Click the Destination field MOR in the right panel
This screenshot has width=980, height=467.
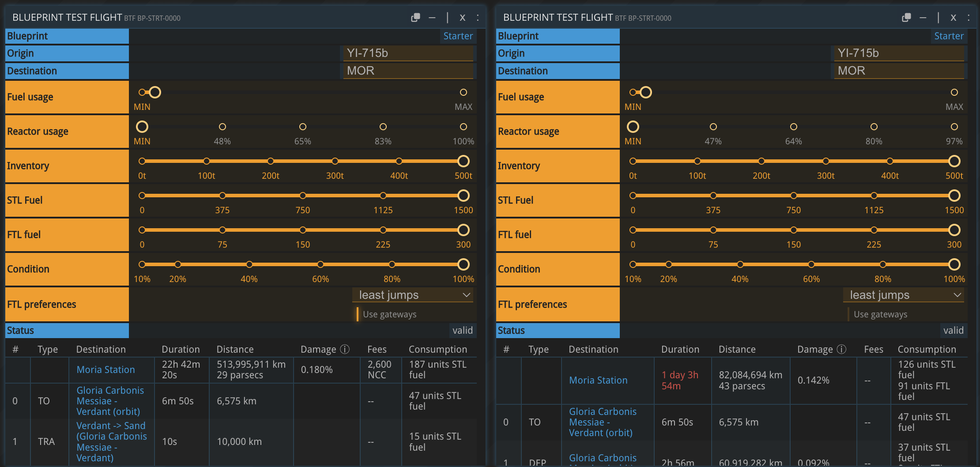click(x=899, y=71)
